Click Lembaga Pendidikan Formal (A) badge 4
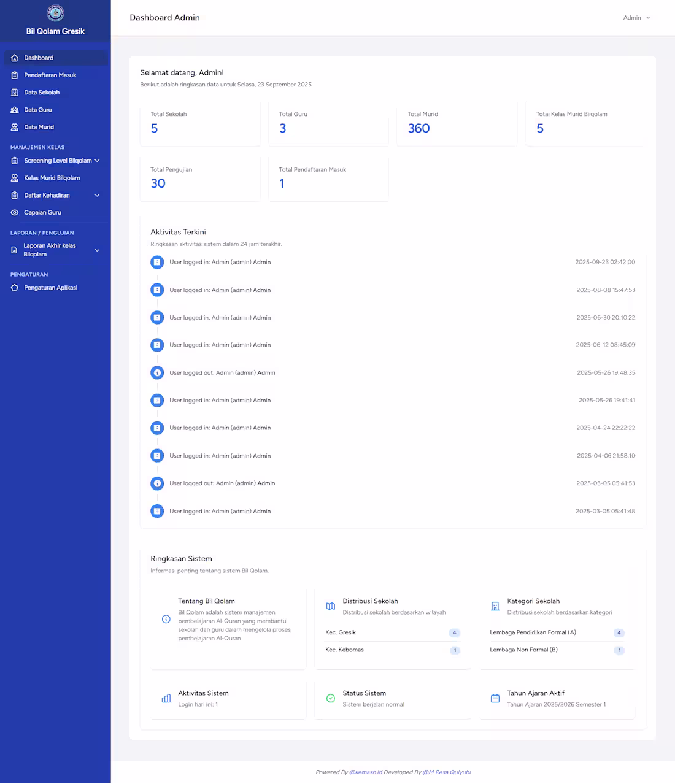 click(619, 632)
